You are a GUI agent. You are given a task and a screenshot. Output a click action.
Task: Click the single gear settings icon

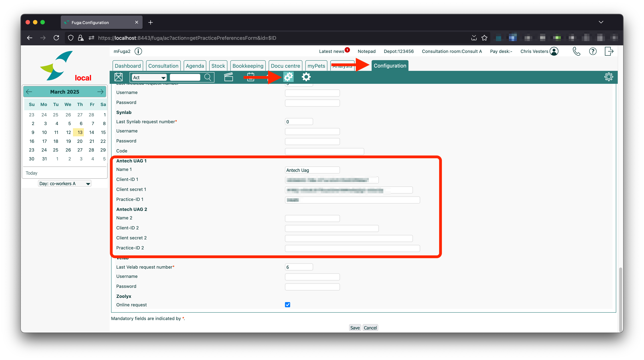pos(306,77)
